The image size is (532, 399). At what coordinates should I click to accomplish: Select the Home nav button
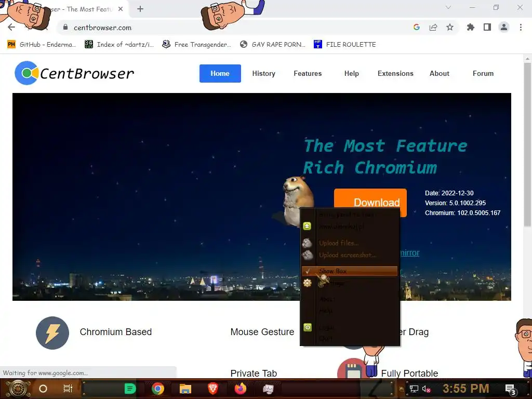(220, 73)
